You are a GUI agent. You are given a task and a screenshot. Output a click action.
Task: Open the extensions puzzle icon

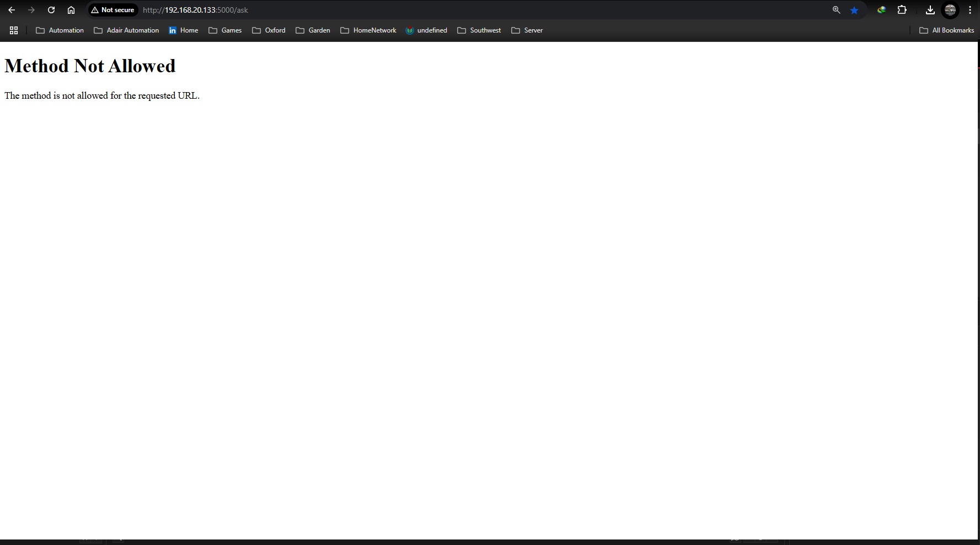pos(902,10)
